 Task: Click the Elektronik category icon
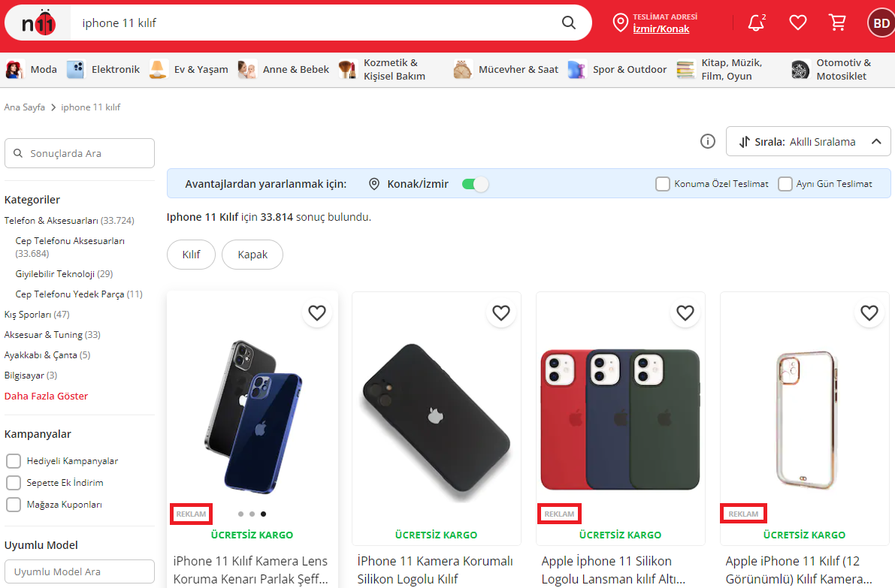click(x=75, y=70)
